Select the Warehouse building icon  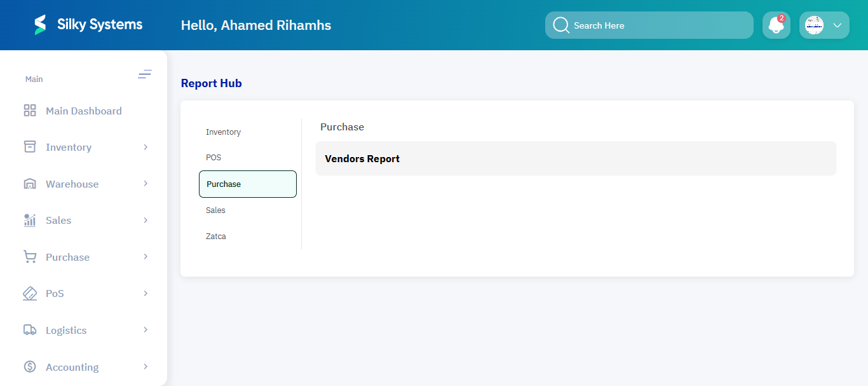[29, 184]
